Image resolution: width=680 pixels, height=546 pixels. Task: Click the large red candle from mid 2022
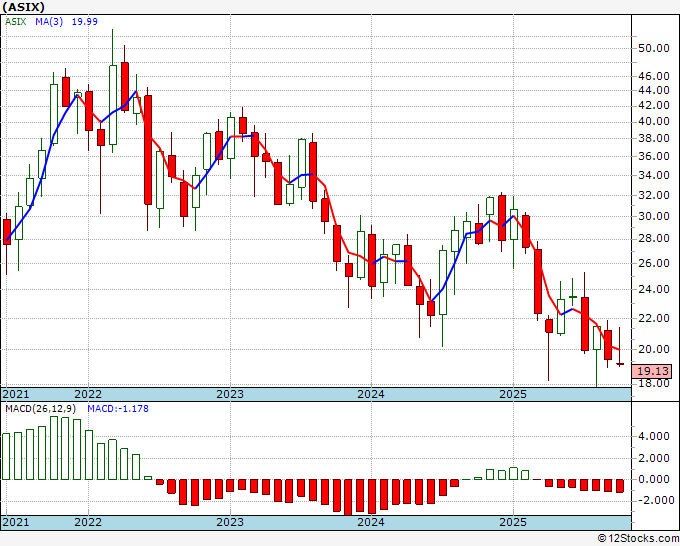coord(148,150)
